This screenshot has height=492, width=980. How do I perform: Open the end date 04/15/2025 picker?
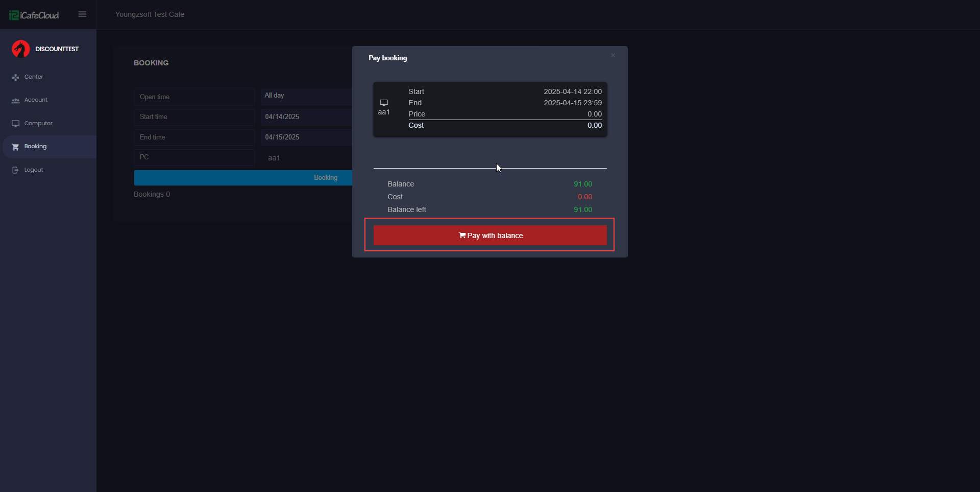coord(307,137)
